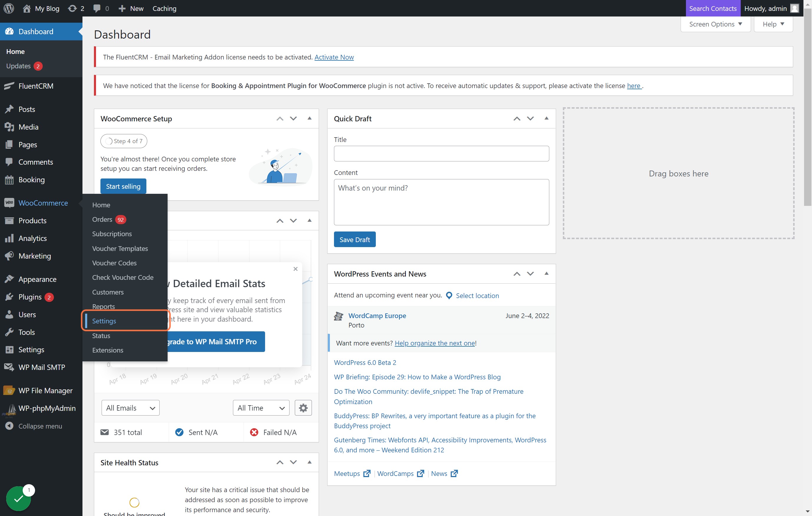
Task: Close the Detailed Email Stats popup
Action: pos(295,269)
